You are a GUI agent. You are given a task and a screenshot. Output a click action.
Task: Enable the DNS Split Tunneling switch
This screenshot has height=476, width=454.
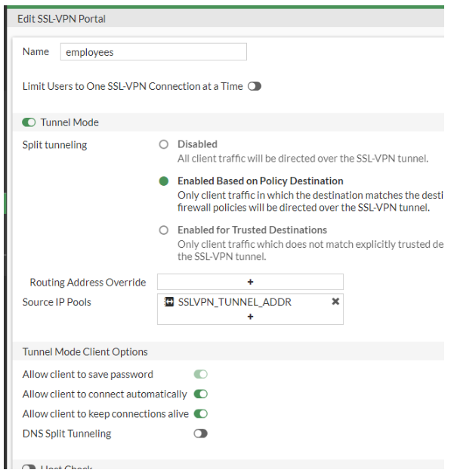[200, 434]
